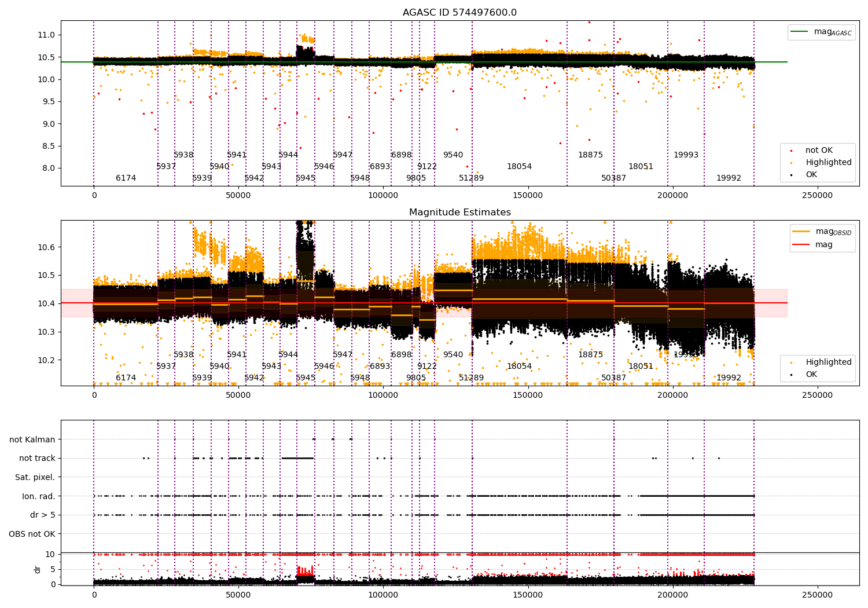Click OBSID label 5943 in top plot
Viewport: 868px width, 608px height.
pyautogui.click(x=271, y=166)
